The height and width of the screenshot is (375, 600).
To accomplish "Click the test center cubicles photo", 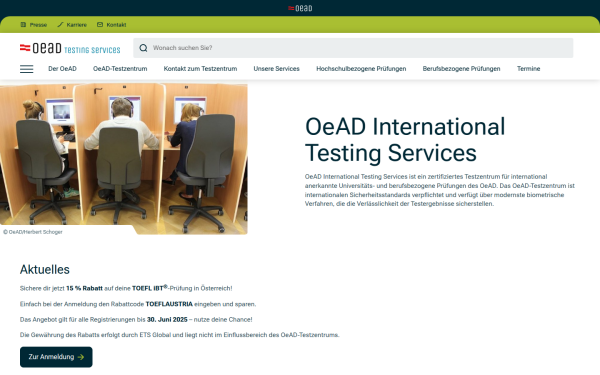I will (x=124, y=158).
